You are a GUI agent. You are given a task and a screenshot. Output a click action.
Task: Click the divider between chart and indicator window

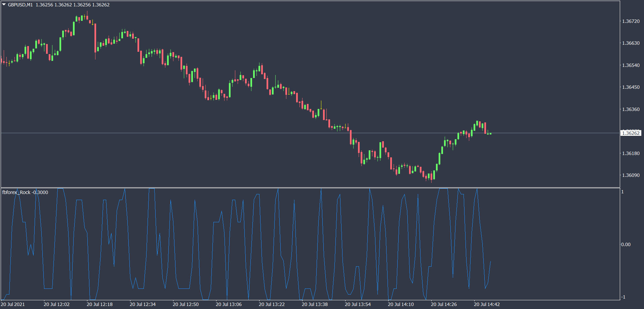coord(309,188)
